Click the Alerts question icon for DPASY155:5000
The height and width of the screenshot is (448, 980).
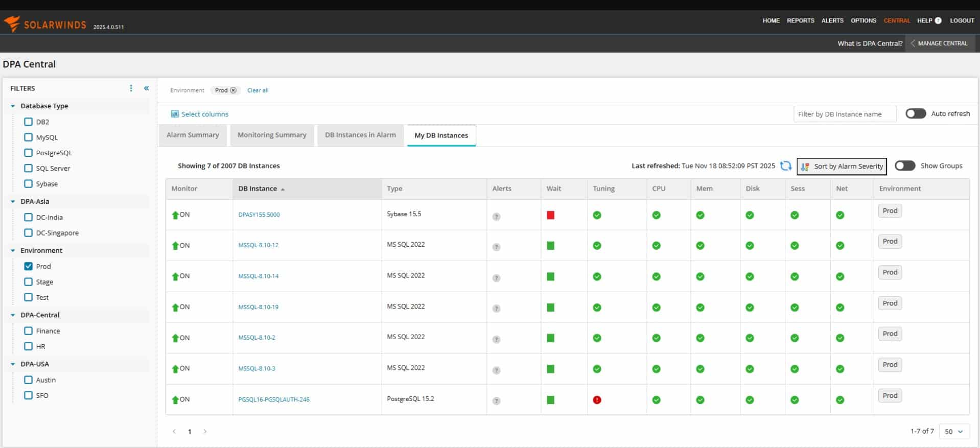(496, 217)
